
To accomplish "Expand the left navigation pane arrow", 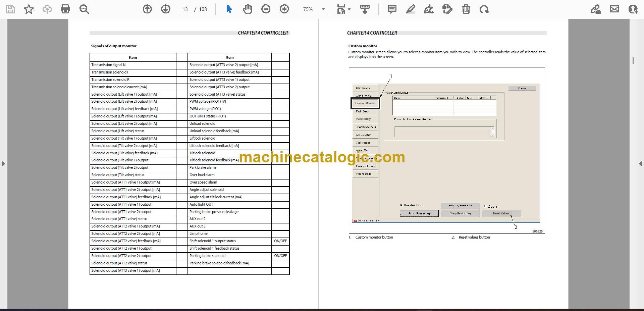I will (x=3, y=164).
